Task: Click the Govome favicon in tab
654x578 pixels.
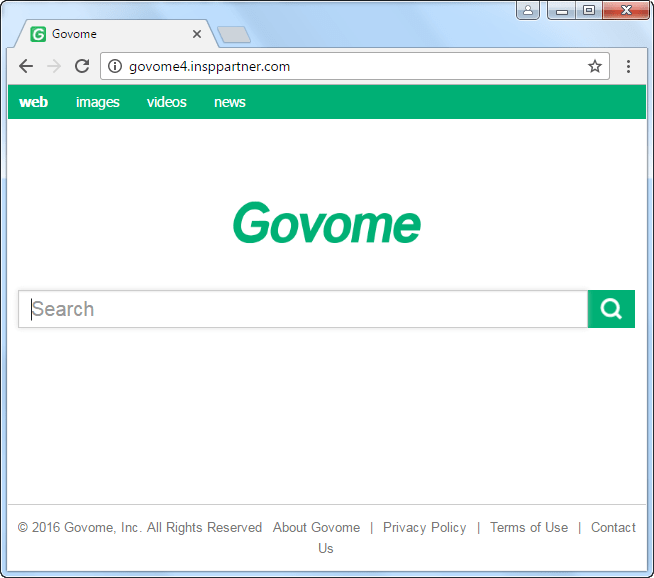Action: click(x=38, y=34)
